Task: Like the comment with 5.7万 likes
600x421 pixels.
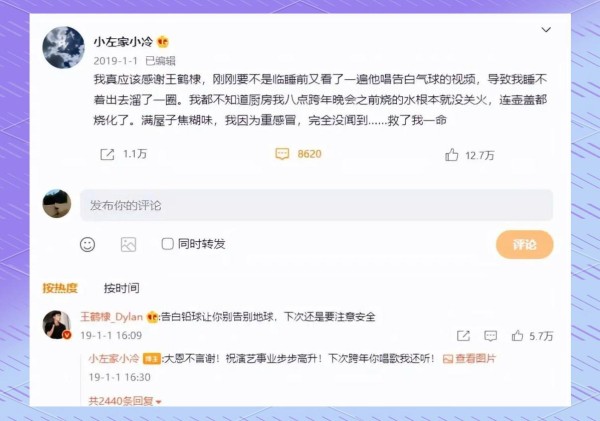Action: click(517, 336)
